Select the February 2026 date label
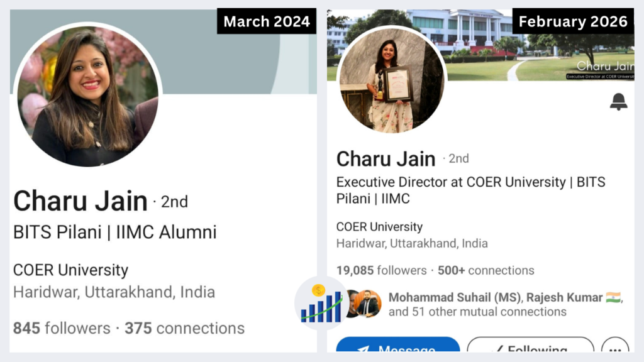This screenshot has height=362, width=644. coord(573,21)
